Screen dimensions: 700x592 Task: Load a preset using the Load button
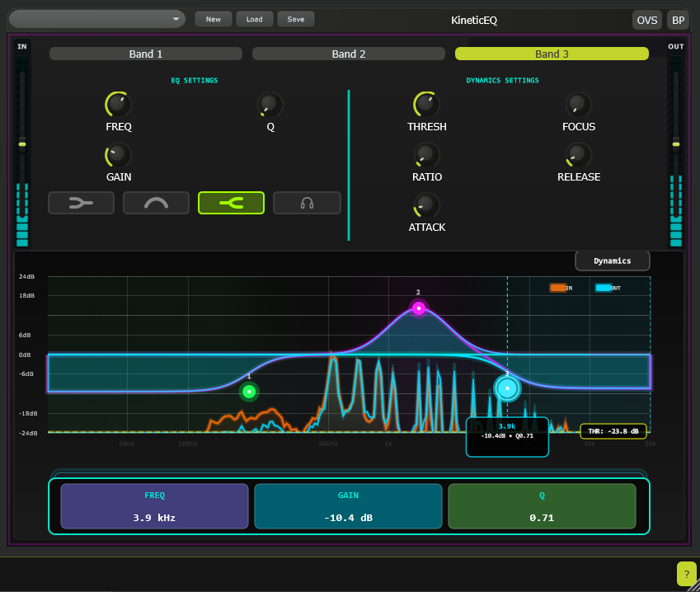(x=254, y=18)
